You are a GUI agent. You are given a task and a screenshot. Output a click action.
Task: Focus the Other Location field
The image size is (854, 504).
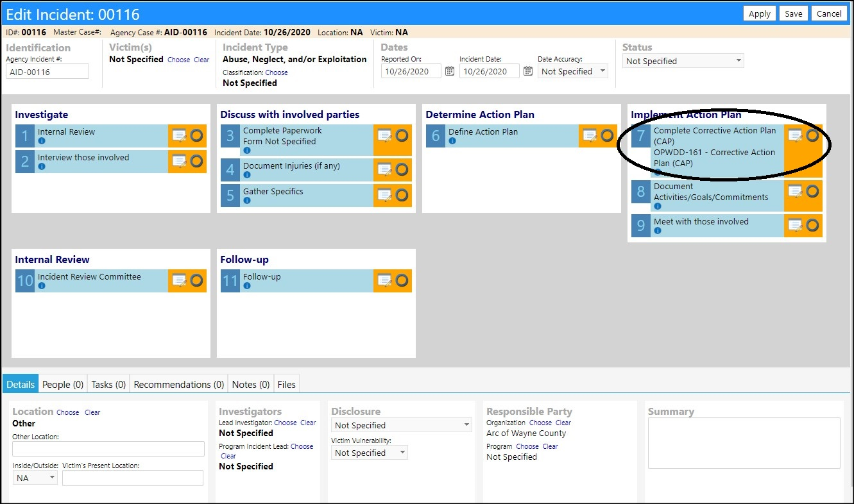tap(108, 449)
